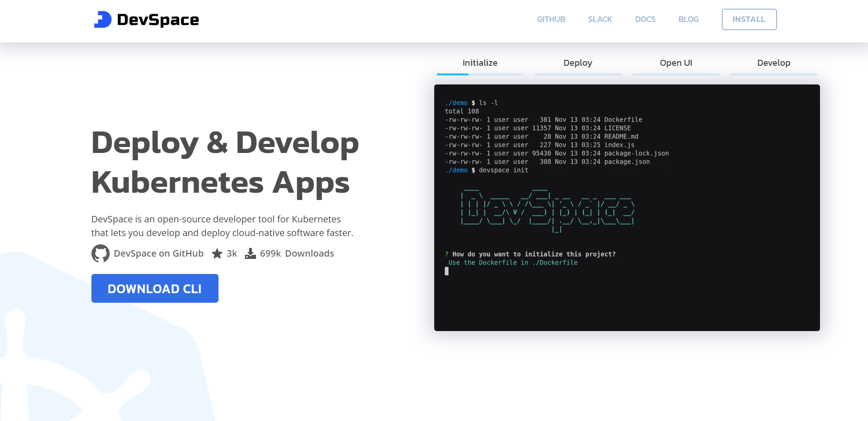Click the INSTALL button
The image size is (868, 421).
pos(749,19)
